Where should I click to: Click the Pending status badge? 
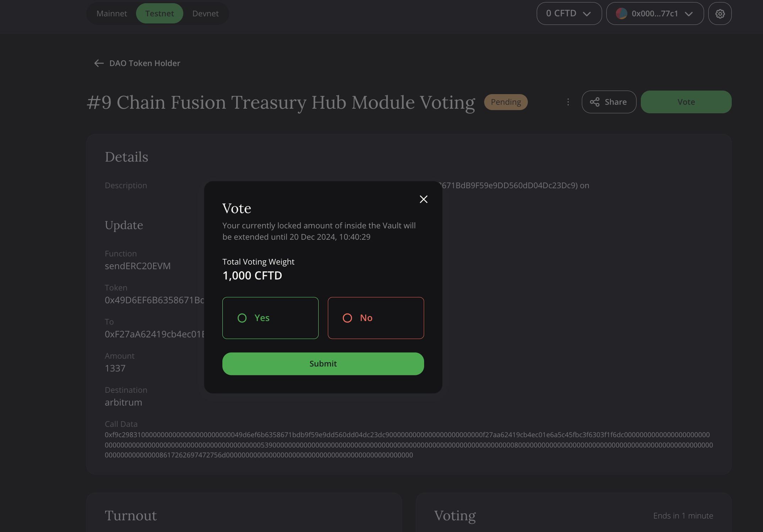click(506, 102)
